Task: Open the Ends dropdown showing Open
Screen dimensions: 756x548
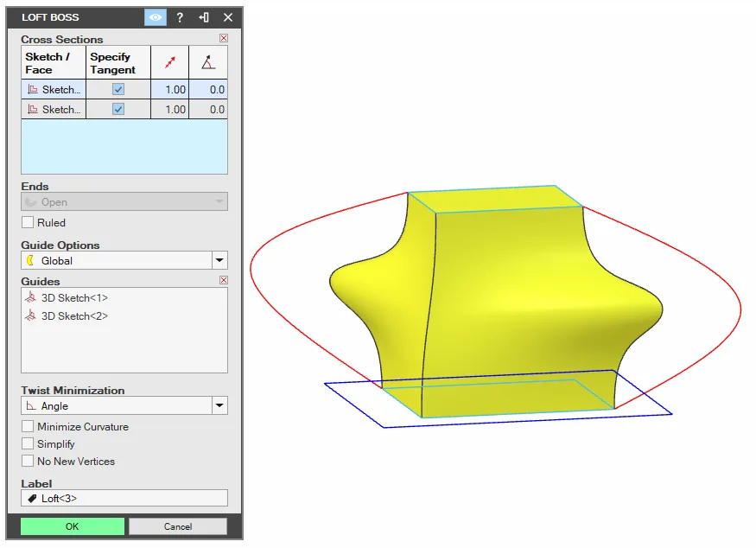Action: pyautogui.click(x=124, y=202)
